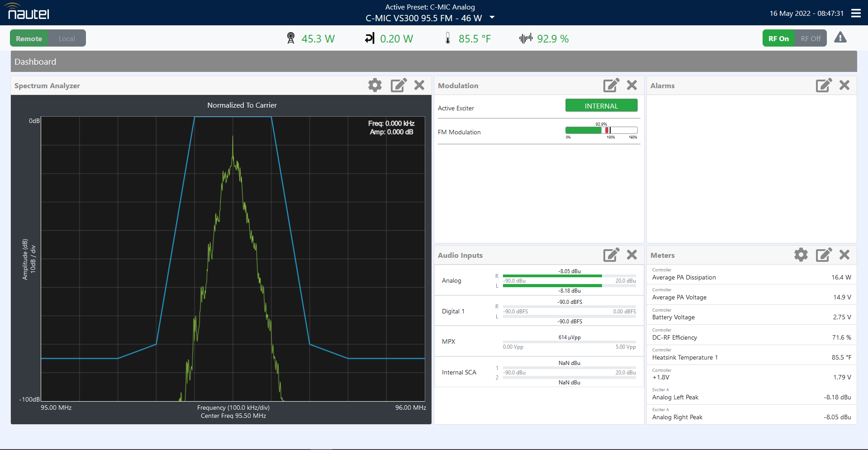868x450 pixels.
Task: Switch to Remote control mode
Action: (29, 38)
